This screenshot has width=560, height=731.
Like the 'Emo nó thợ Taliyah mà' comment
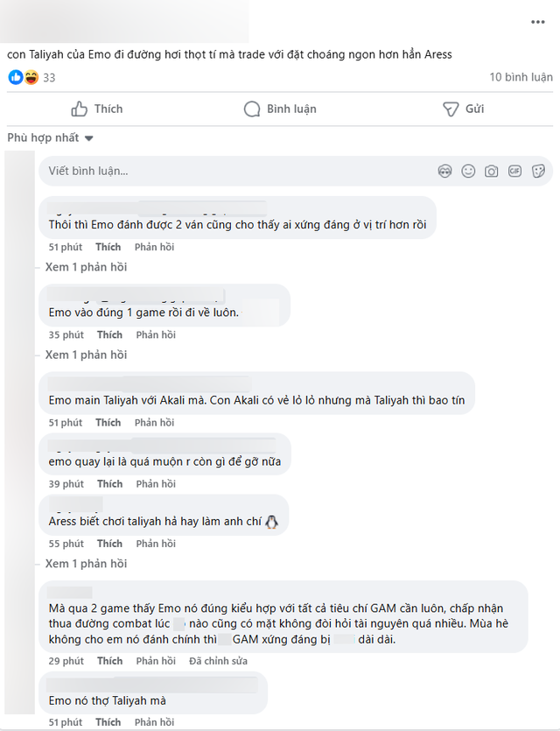click(x=108, y=722)
